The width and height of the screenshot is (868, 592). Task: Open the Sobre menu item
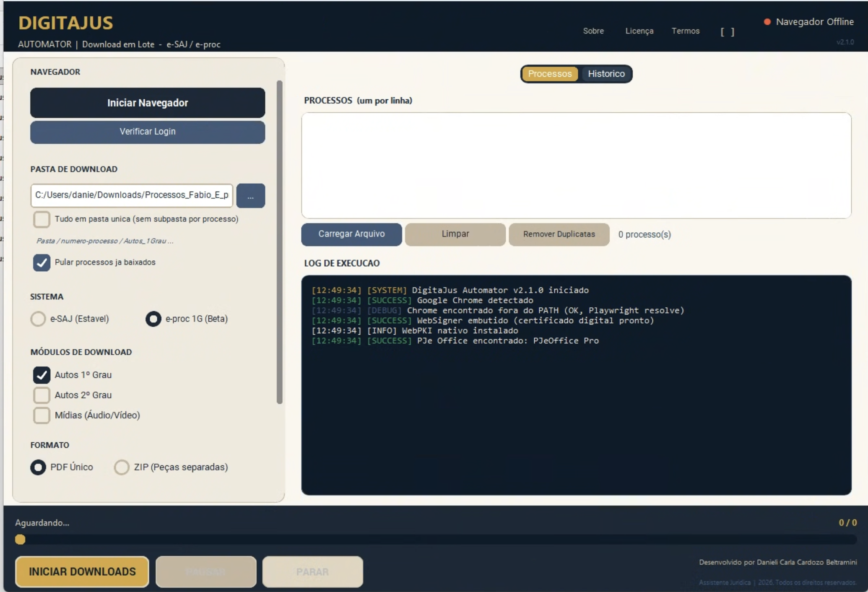coord(593,31)
